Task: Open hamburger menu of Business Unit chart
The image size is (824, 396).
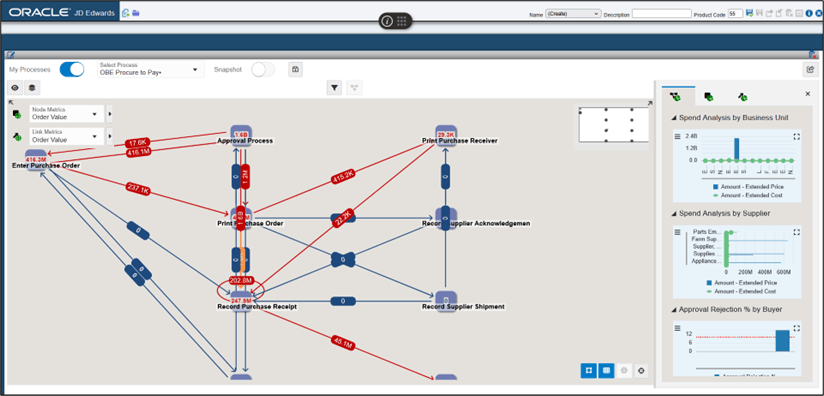Action: (677, 137)
